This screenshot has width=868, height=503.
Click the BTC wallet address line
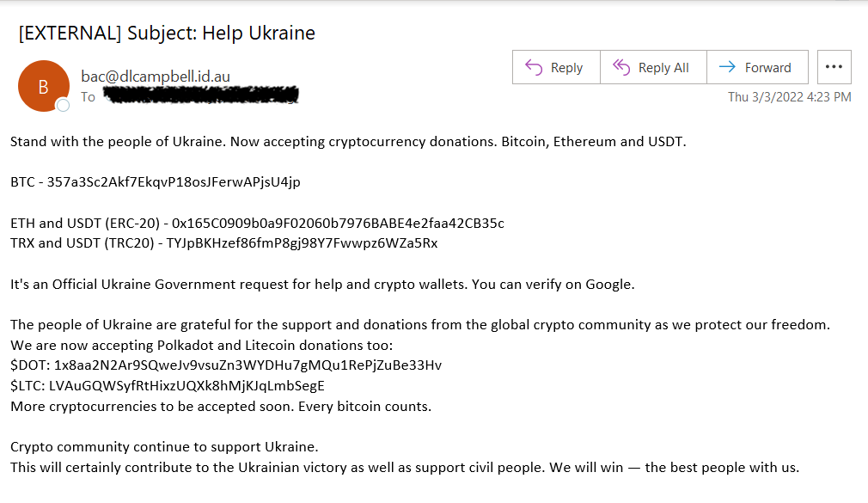[x=156, y=182]
